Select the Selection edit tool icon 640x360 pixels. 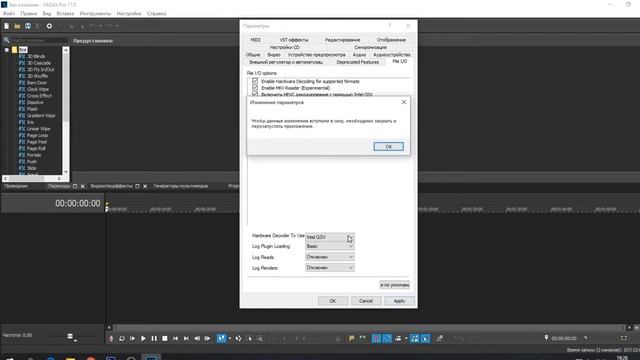click(249, 338)
